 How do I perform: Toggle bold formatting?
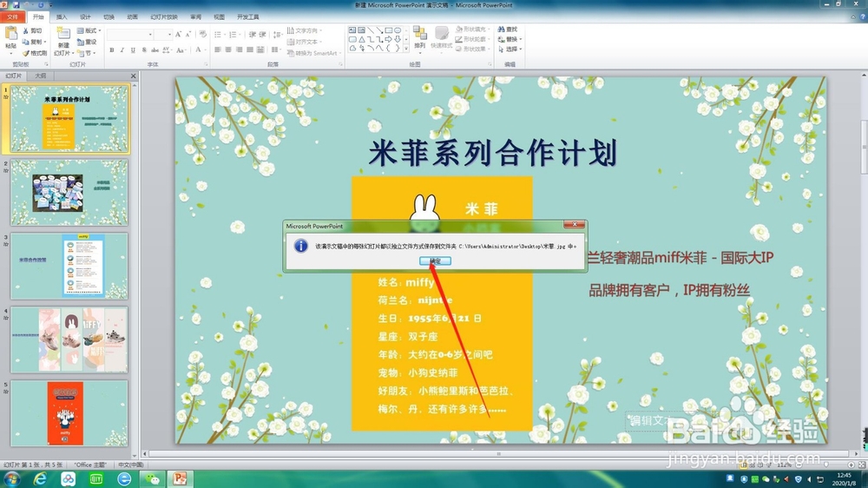112,49
